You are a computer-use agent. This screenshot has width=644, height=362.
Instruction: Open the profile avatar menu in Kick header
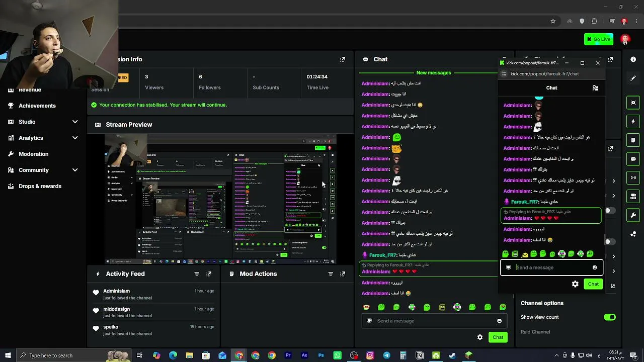pyautogui.click(x=625, y=39)
